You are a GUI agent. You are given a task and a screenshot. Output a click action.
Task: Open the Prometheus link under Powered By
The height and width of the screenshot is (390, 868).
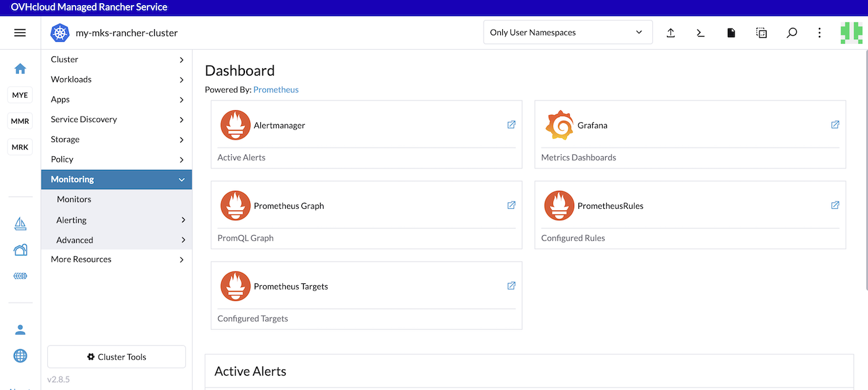coord(276,89)
